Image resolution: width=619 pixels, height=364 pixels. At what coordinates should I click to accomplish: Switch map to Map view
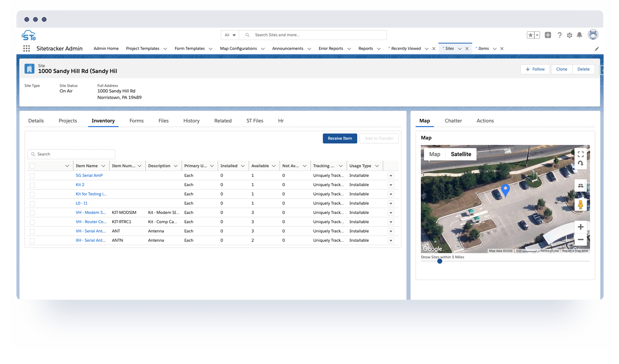coord(435,154)
